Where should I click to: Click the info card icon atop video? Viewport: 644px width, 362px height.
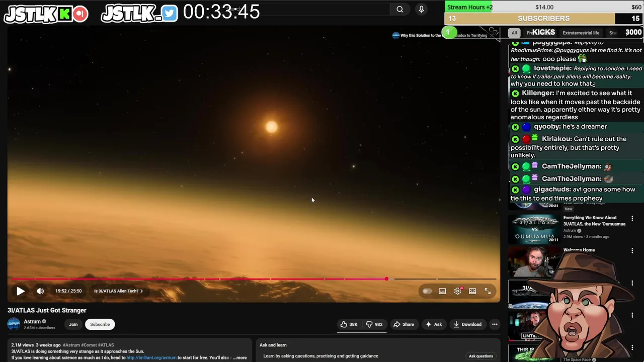coord(396,35)
